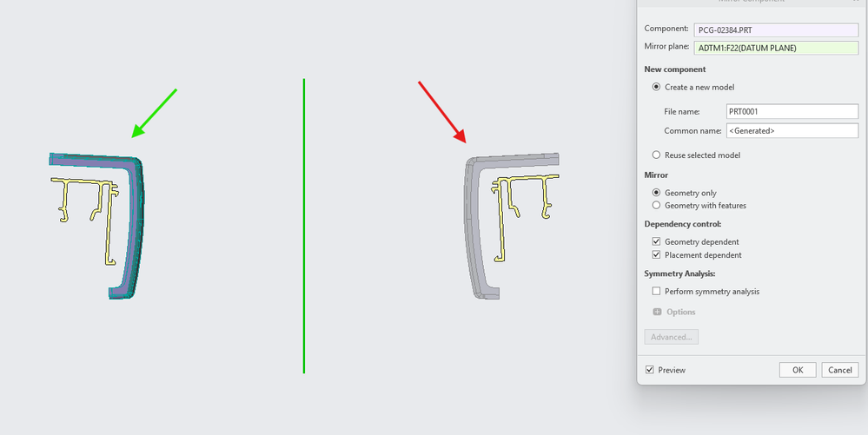Click the yellow profile in left part

pyautogui.click(x=109, y=221)
